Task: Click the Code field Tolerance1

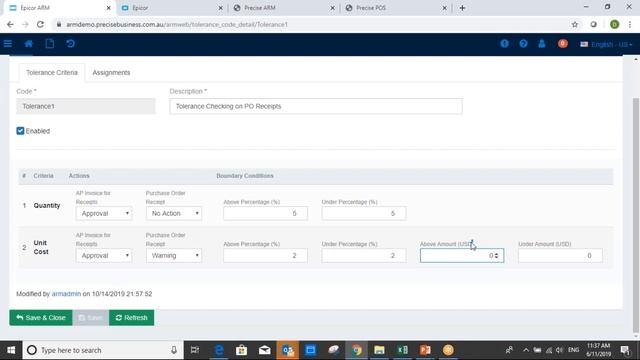Action: [x=86, y=106]
